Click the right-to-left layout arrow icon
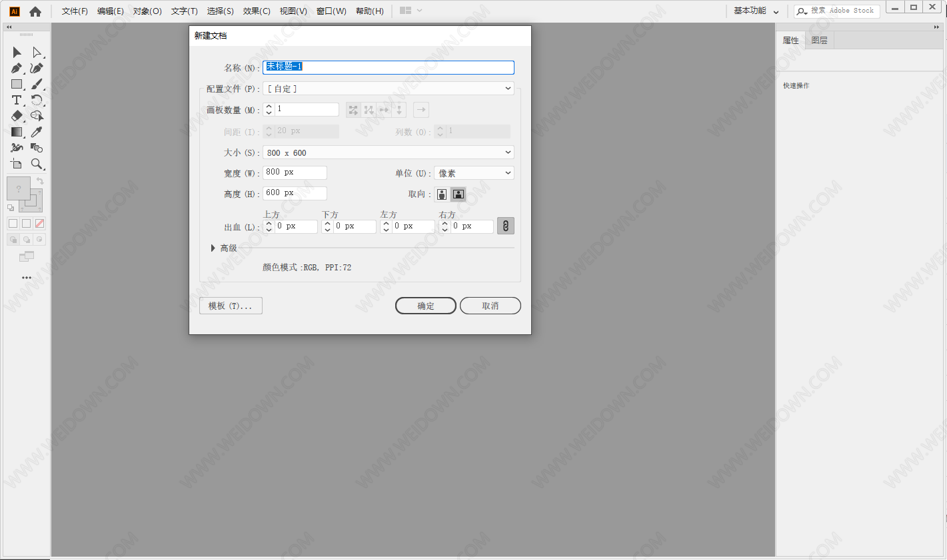 421,110
